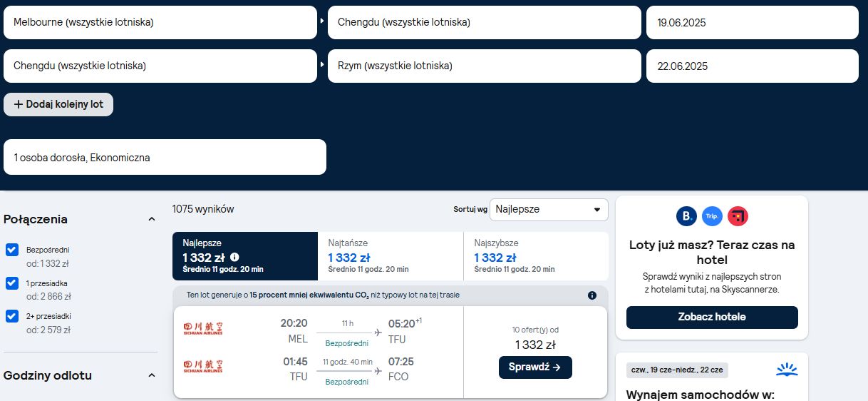Click the Trip.com partner logo

pyautogui.click(x=712, y=216)
